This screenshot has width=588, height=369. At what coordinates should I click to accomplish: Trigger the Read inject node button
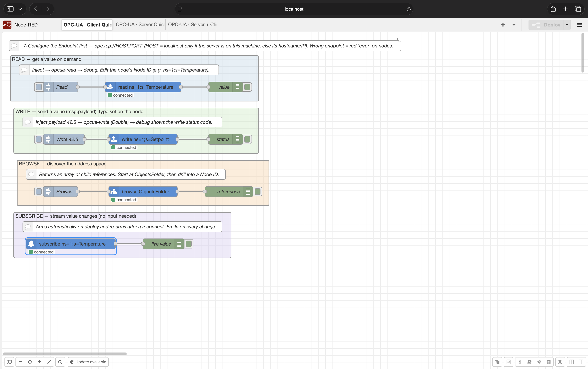point(39,87)
